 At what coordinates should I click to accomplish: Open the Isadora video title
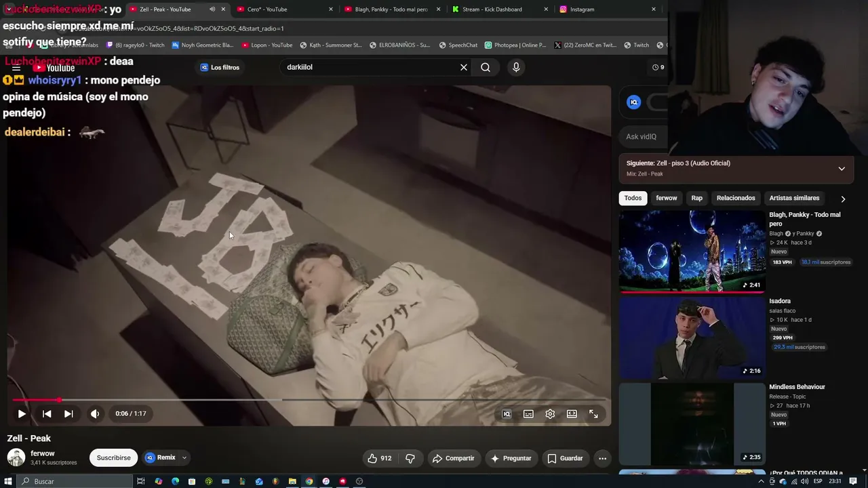click(x=780, y=301)
